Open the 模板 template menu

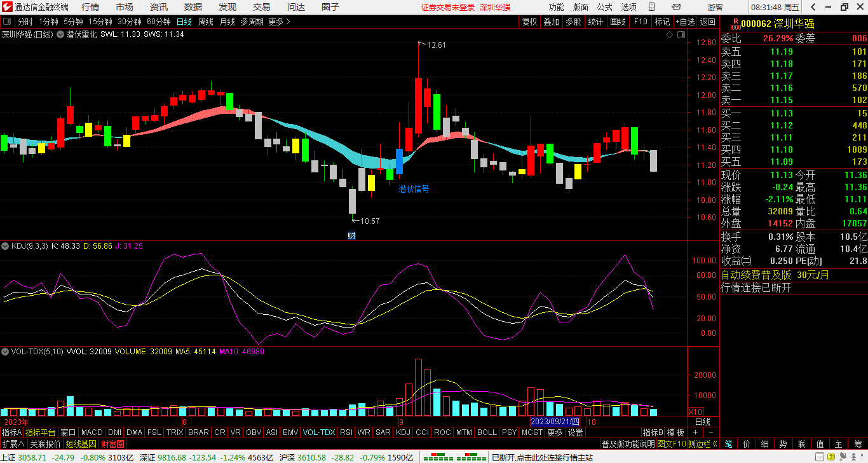(x=675, y=432)
